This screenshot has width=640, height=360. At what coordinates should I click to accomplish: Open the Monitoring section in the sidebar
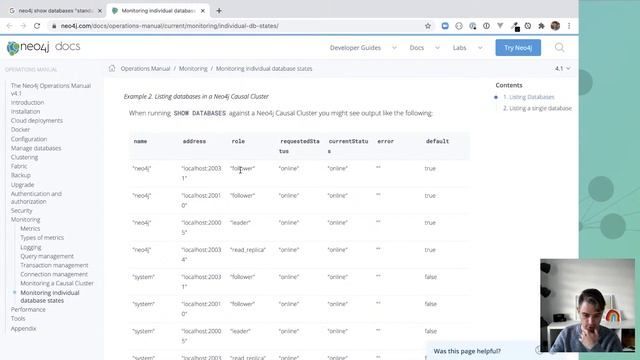(25, 220)
